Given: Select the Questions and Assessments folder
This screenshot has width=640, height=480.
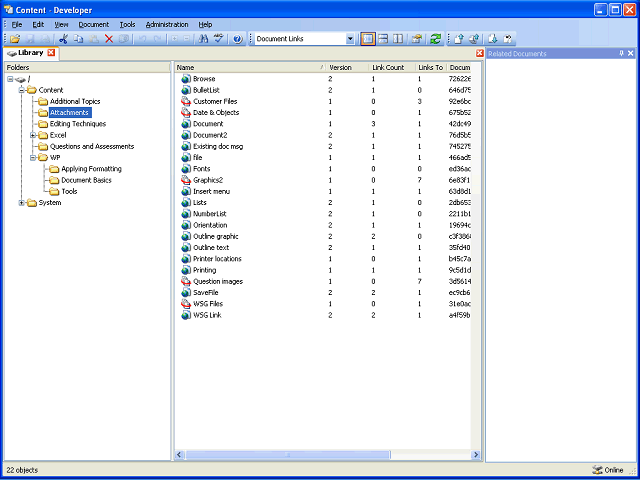Looking at the screenshot, I should pos(92,146).
